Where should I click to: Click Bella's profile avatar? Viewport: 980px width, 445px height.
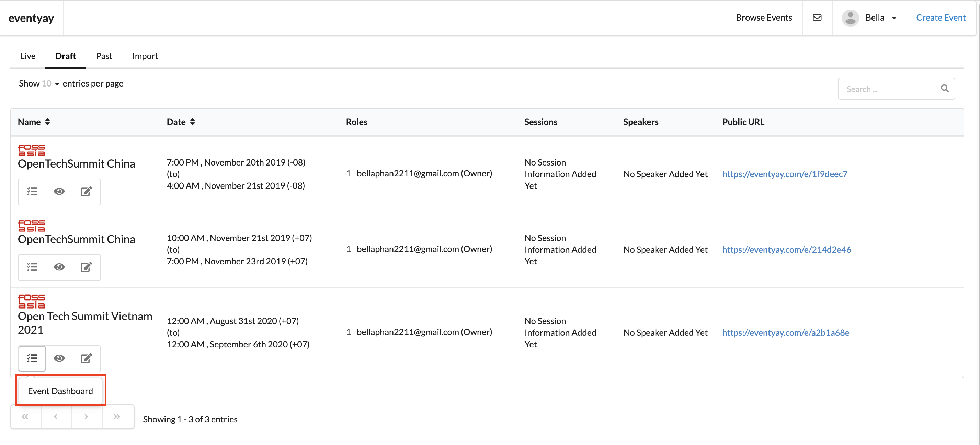pos(850,18)
